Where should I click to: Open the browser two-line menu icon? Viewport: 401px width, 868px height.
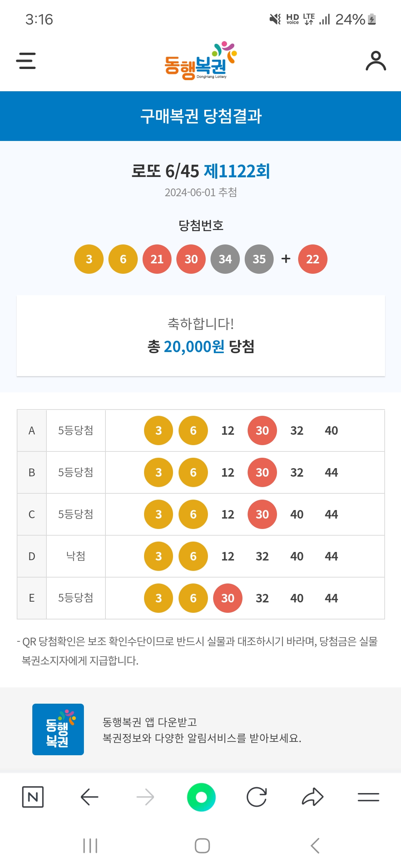pyautogui.click(x=368, y=797)
